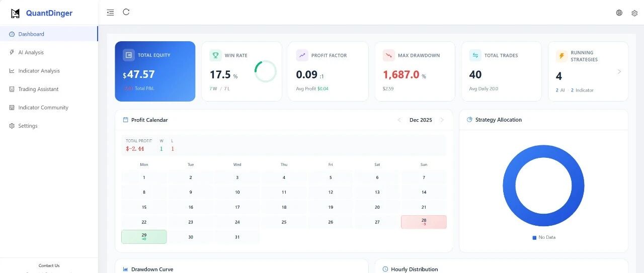644x273 pixels.
Task: Click December 10 calendar cell
Action: click(237, 192)
